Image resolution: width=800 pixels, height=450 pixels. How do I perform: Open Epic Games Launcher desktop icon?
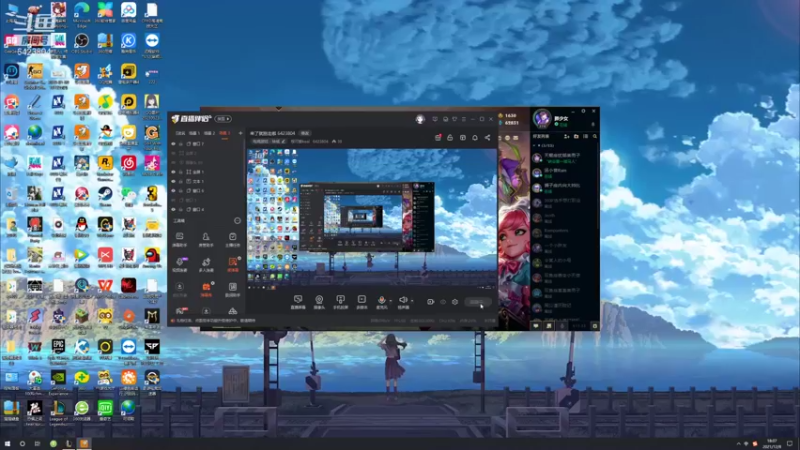coord(58,351)
